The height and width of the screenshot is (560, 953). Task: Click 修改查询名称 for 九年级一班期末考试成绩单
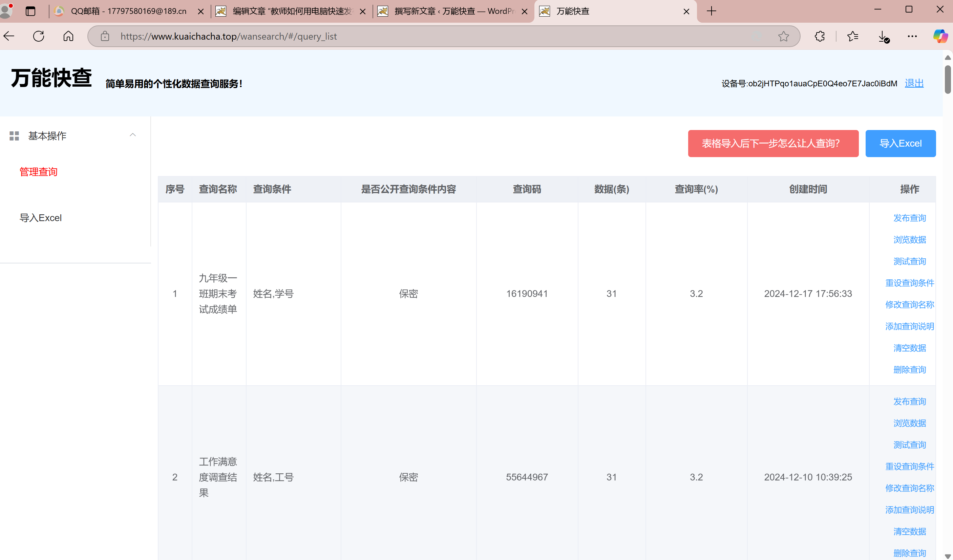click(x=910, y=304)
